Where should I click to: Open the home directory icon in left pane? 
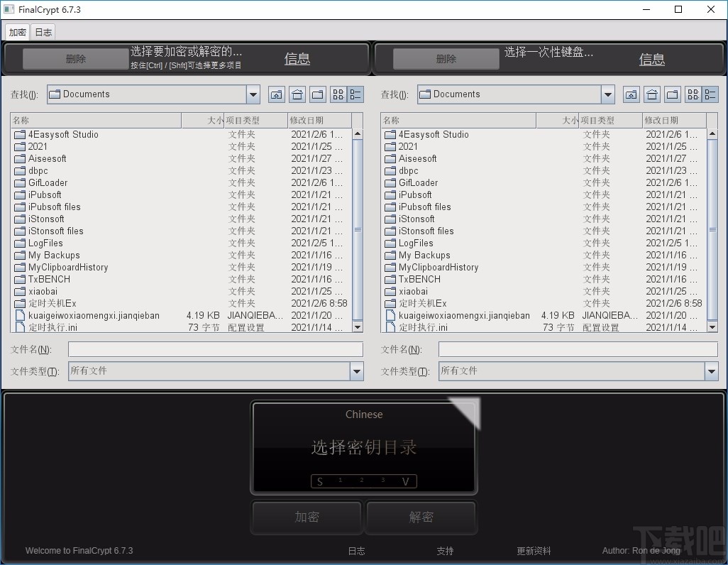(x=297, y=94)
